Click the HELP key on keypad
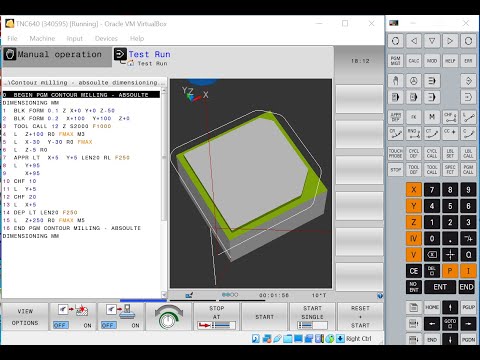 coord(450,61)
